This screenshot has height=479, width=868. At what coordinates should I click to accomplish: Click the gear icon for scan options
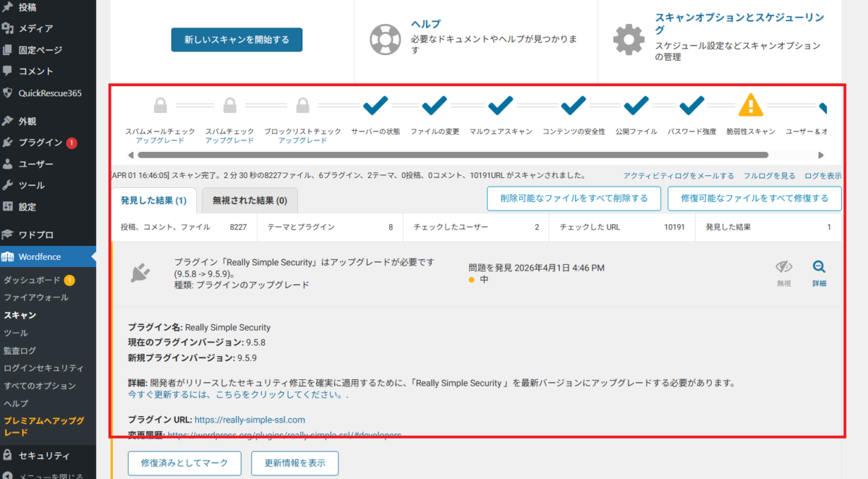[x=629, y=40]
